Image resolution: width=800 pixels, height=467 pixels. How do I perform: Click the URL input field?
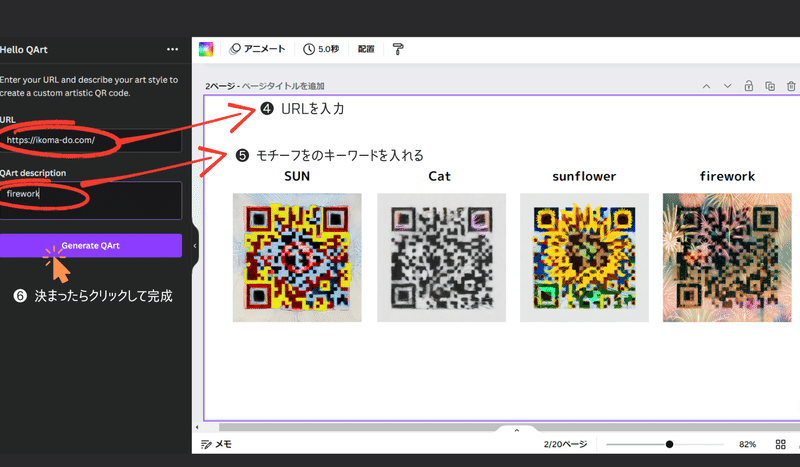(x=90, y=140)
